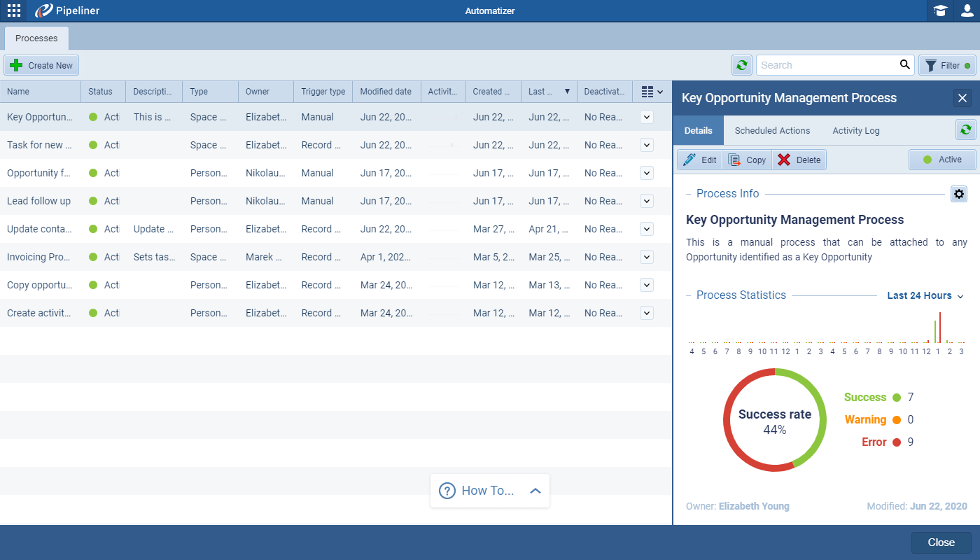Switch to the Scheduled Actions tab
This screenshot has width=980, height=560.
(772, 130)
